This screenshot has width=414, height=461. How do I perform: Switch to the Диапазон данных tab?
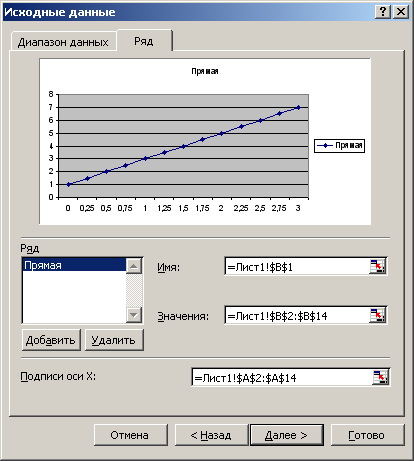point(63,42)
